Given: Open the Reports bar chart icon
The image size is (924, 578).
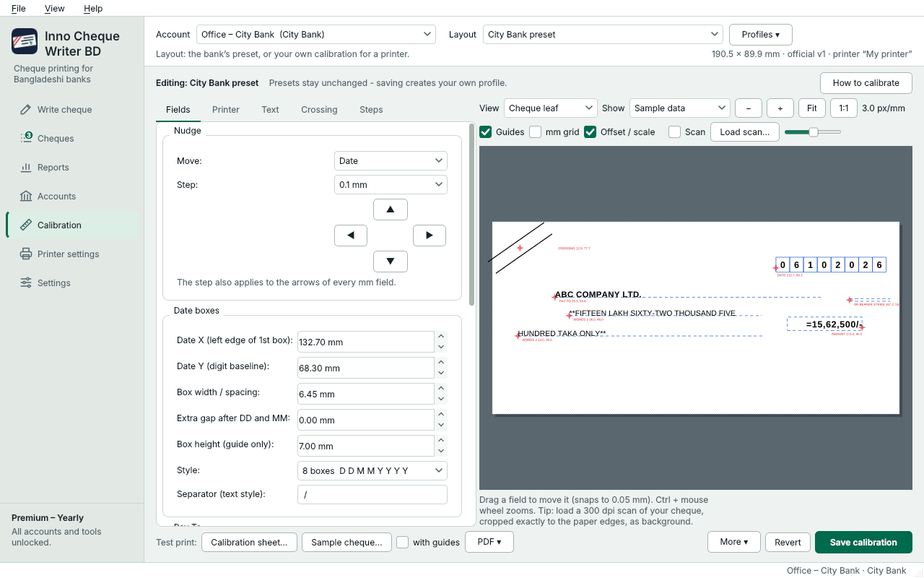Looking at the screenshot, I should pyautogui.click(x=26, y=168).
